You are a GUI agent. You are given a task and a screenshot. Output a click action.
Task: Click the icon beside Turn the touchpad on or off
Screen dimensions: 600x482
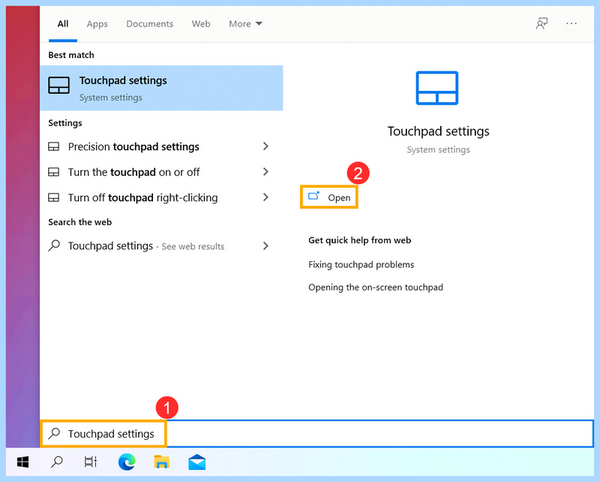(x=54, y=172)
